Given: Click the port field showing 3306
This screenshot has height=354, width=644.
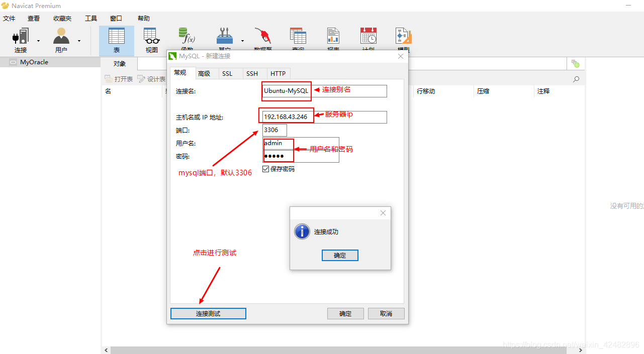Looking at the screenshot, I should (274, 130).
